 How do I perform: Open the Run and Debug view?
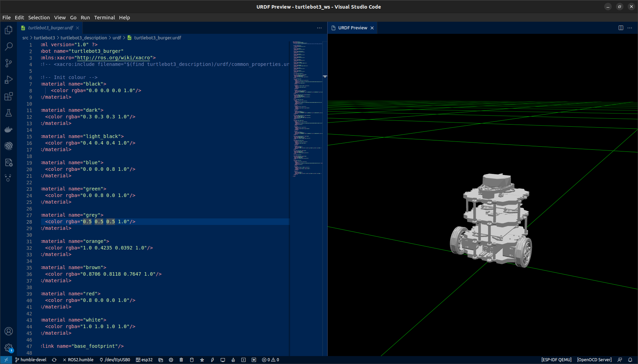[9, 80]
